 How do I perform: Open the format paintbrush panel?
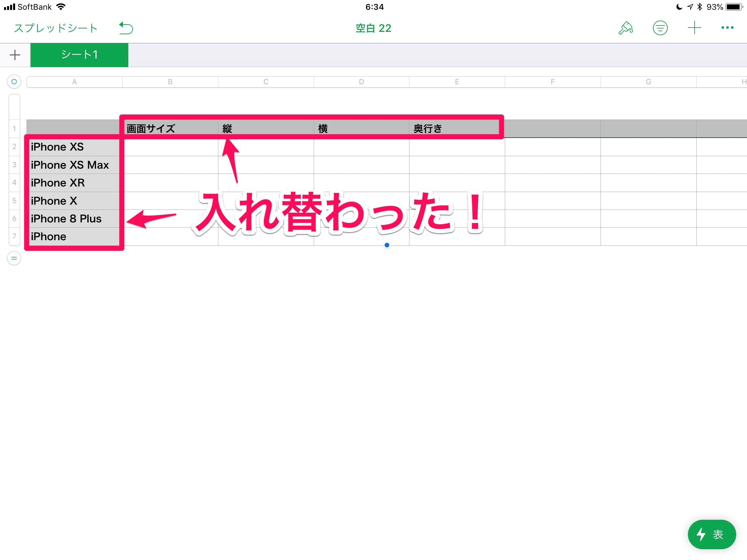625,28
